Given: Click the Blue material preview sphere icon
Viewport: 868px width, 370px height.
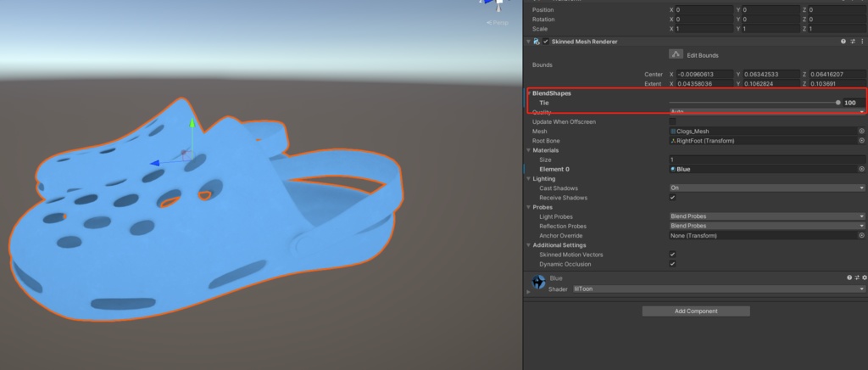Looking at the screenshot, I should pyautogui.click(x=538, y=282).
